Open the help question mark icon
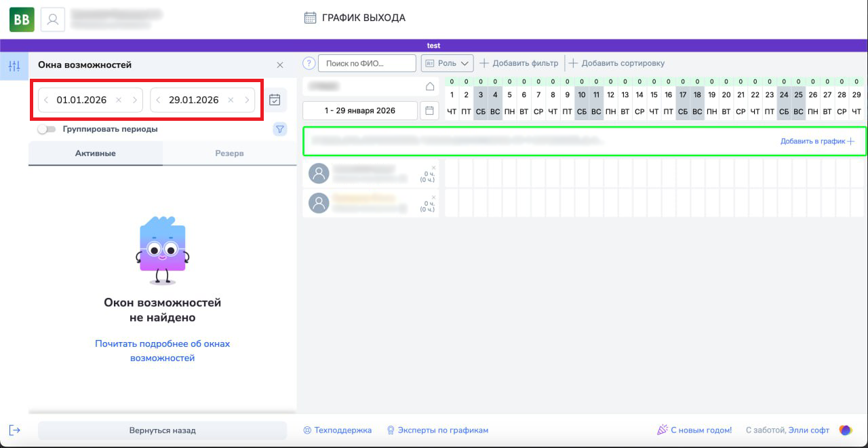Screen dimensions: 868x448 tap(309, 63)
